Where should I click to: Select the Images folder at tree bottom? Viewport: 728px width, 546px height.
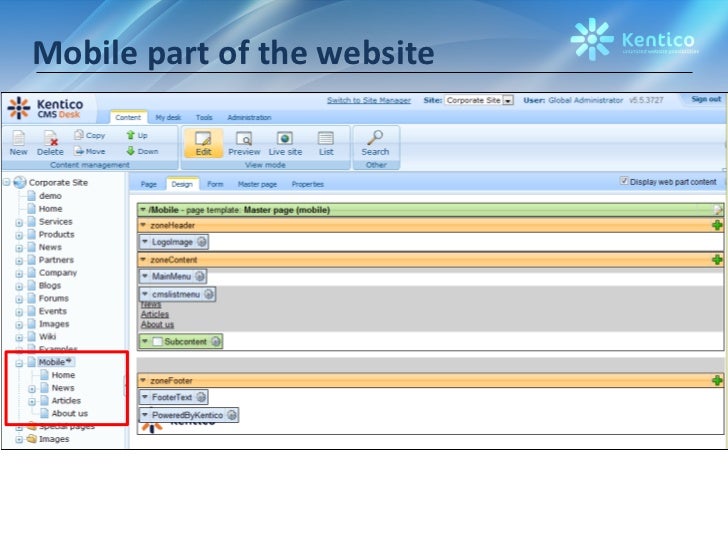tap(54, 439)
